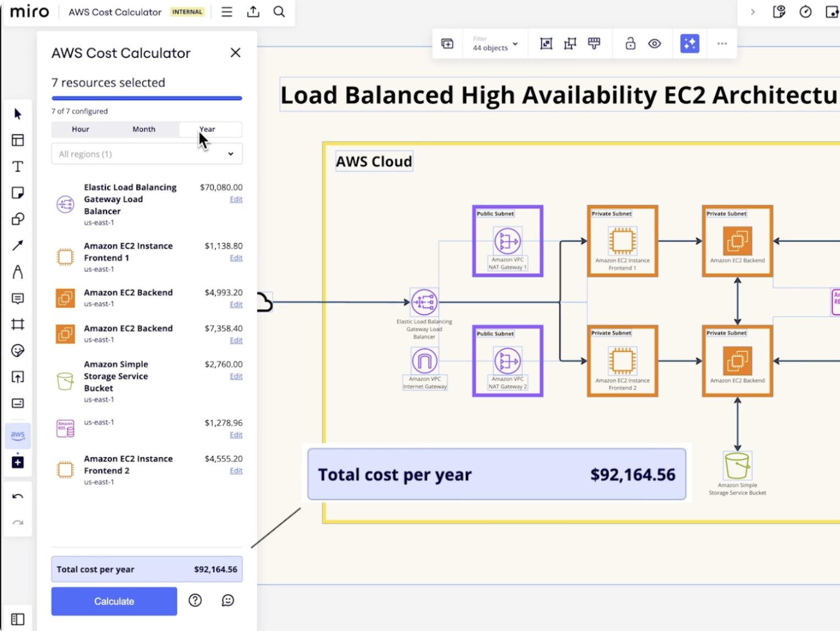Expand the Filter 44 objects dropdown
This screenshot has height=631, width=840.
coord(494,43)
